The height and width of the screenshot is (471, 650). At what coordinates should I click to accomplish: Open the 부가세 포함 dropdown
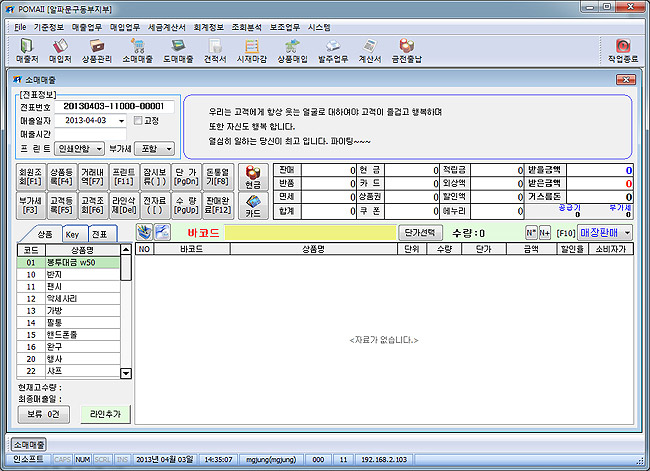pyautogui.click(x=155, y=149)
